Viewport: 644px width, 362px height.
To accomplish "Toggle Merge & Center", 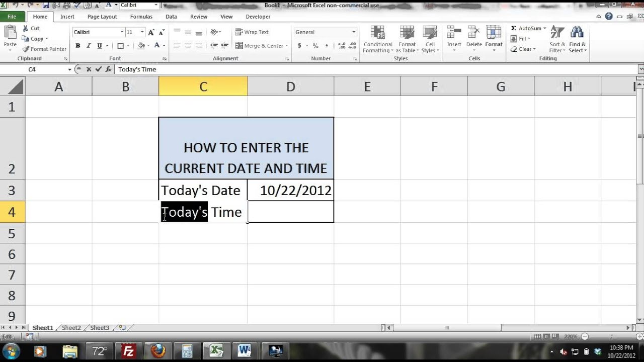I will click(260, 46).
